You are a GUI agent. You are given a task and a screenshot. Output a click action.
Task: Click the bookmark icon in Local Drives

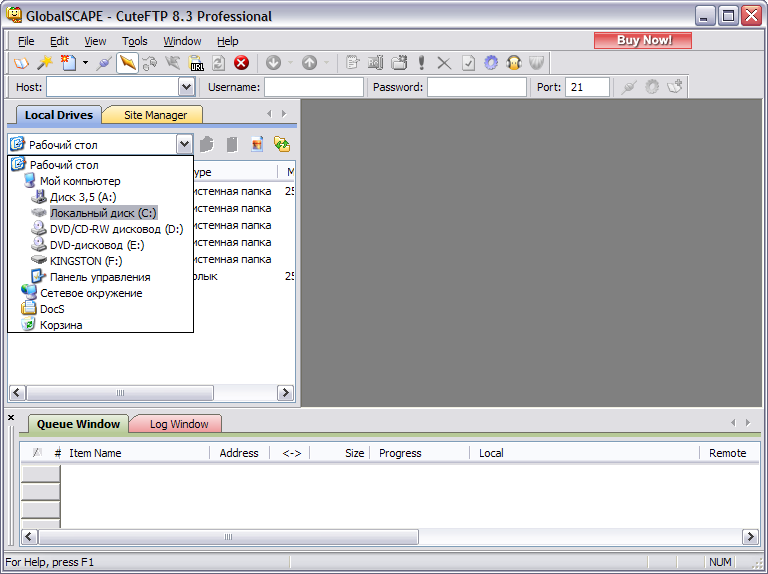[x=257, y=144]
